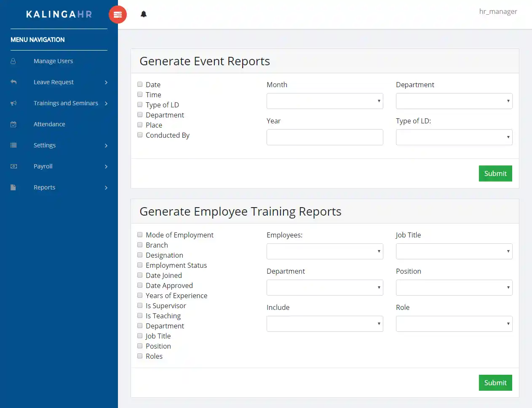Viewport: 532px width, 408px height.
Task: Open the Position dropdown
Action: tap(454, 288)
